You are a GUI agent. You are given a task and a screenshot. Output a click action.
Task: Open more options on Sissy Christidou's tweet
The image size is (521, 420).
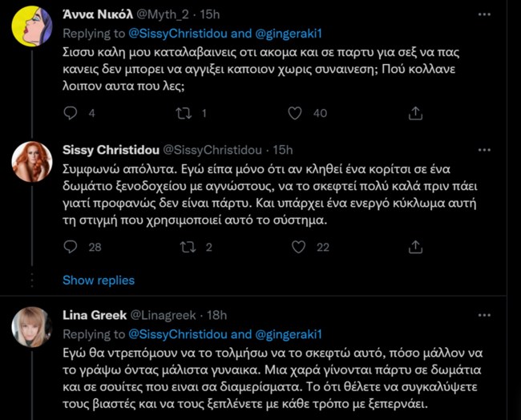point(484,149)
